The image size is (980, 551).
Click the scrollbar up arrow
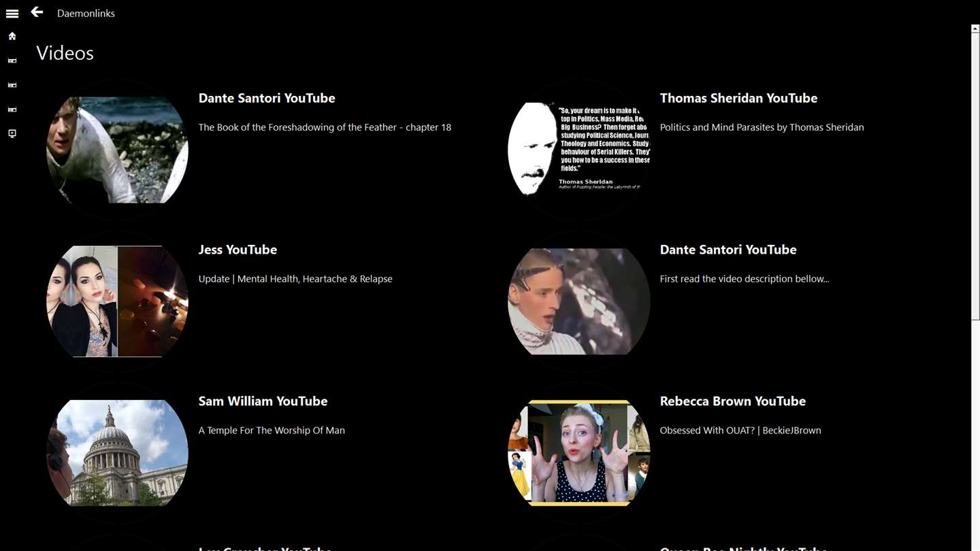(x=975, y=29)
